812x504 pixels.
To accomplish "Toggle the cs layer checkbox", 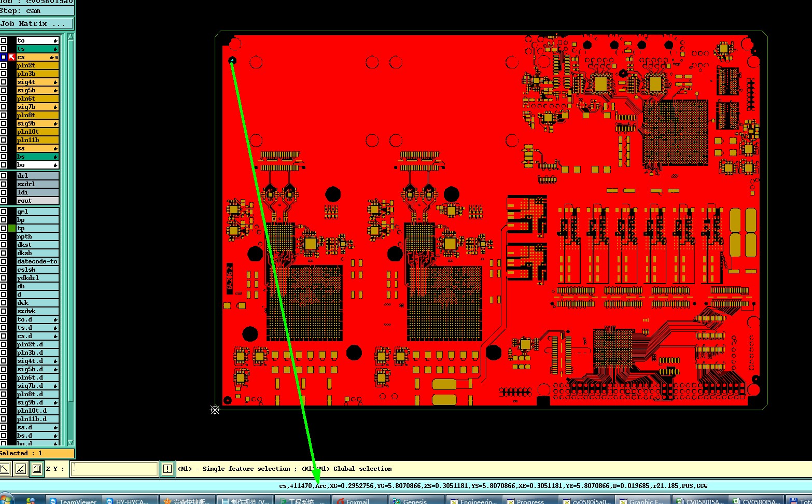I will click(4, 57).
